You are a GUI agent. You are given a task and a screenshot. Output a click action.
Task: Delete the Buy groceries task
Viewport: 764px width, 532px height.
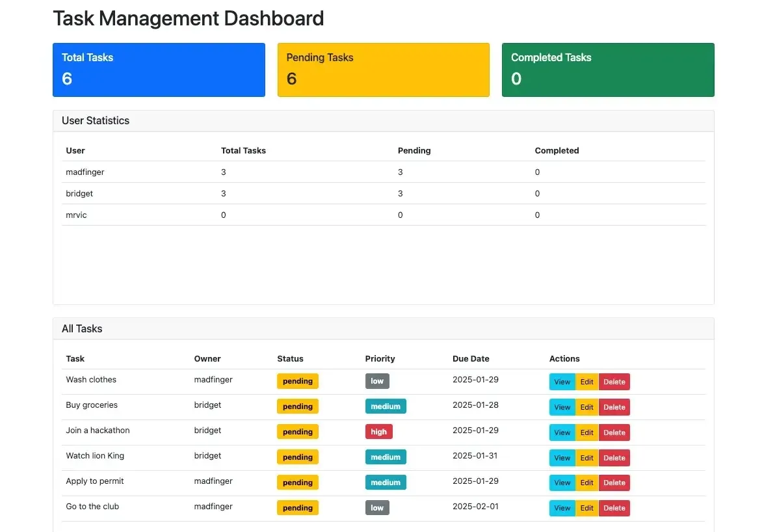614,407
